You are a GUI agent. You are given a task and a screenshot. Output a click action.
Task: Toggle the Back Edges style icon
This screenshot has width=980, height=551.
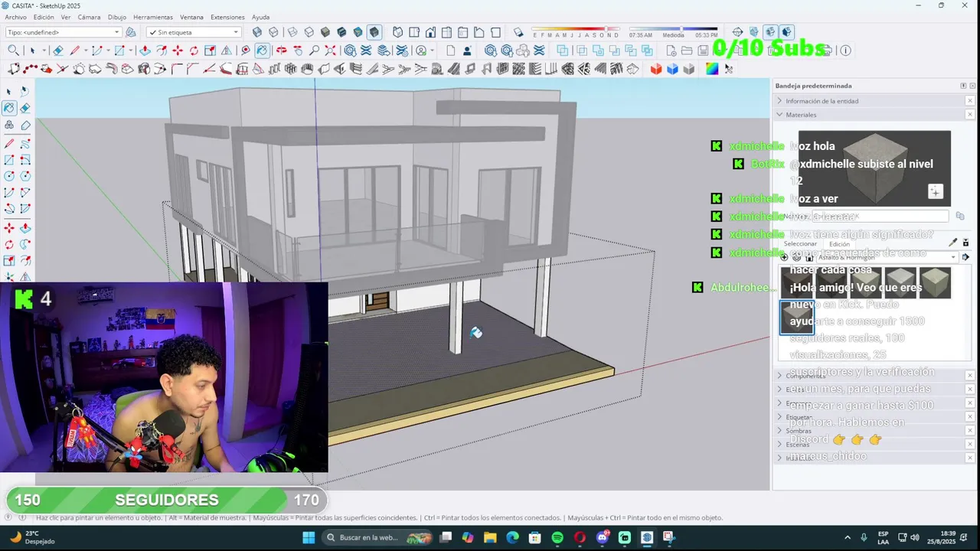(x=273, y=32)
